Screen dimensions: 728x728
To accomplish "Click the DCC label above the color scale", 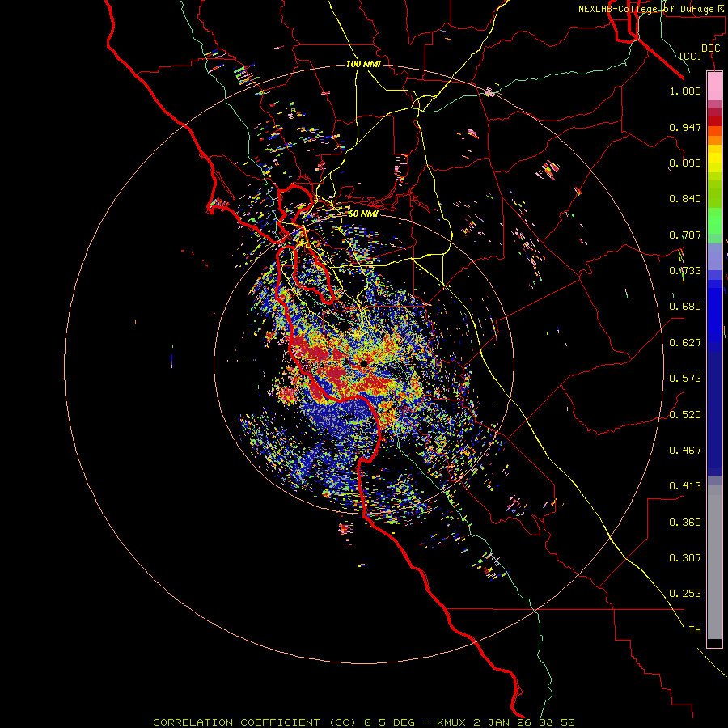I will [x=710, y=49].
